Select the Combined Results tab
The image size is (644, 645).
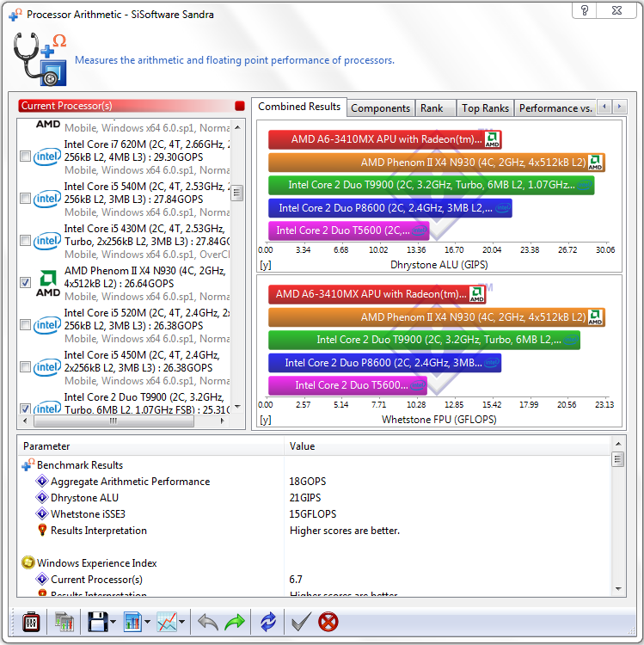pyautogui.click(x=299, y=107)
